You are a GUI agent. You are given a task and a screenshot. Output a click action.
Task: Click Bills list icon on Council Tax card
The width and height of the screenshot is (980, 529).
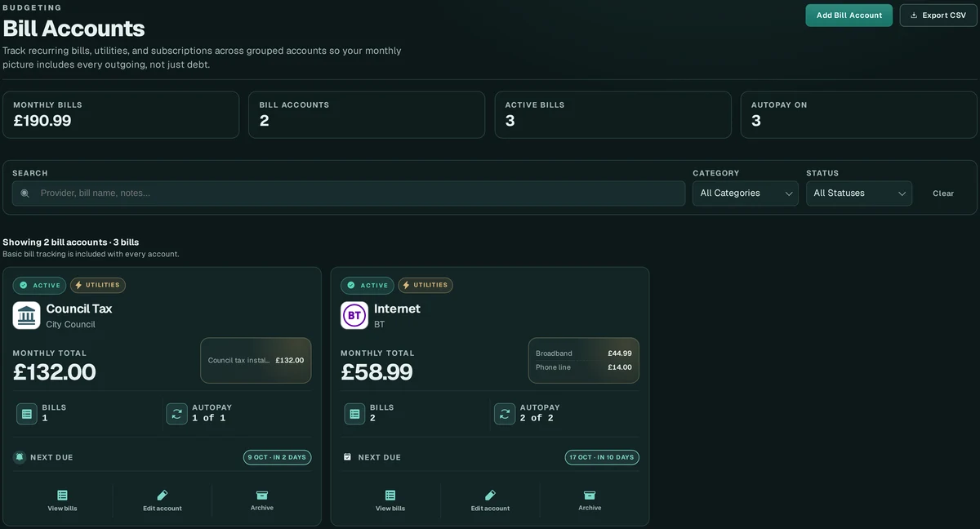27,414
